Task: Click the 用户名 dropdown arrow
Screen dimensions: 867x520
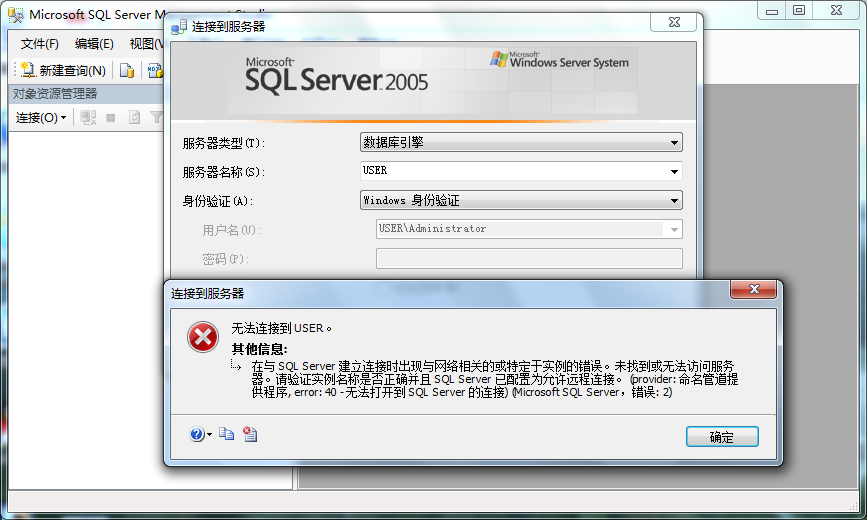Action: 674,230
